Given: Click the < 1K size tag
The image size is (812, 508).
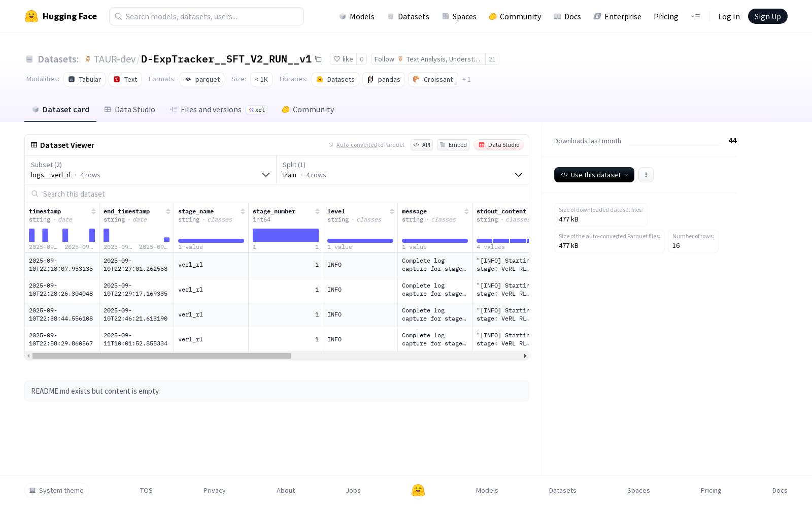Looking at the screenshot, I should click(261, 79).
